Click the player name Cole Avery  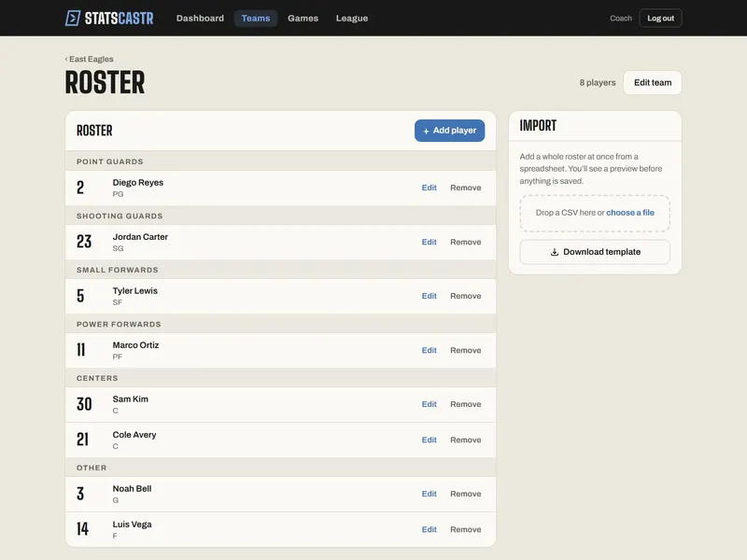pyautogui.click(x=134, y=435)
